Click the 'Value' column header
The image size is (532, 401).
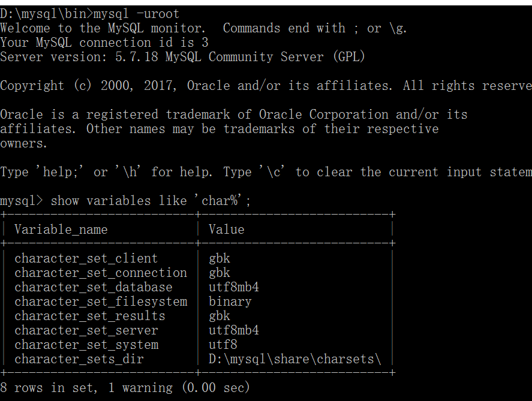(227, 230)
